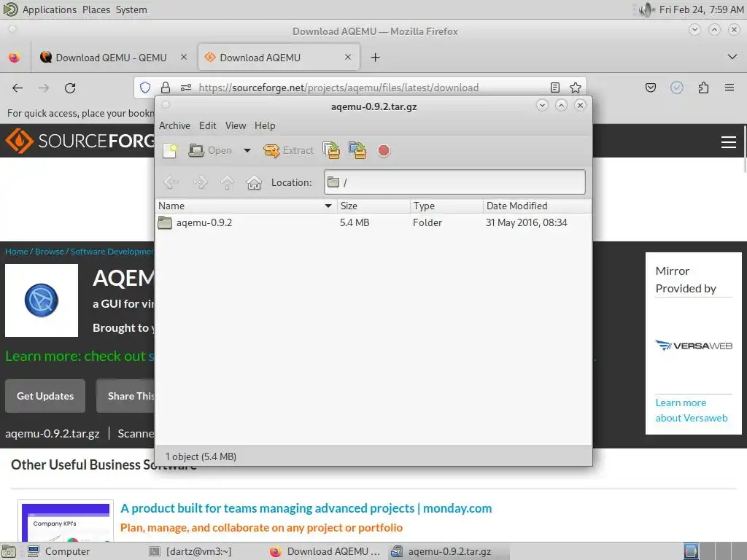This screenshot has height=560, width=747.
Task: Click the Browse breadcrumb link
Action: click(49, 252)
